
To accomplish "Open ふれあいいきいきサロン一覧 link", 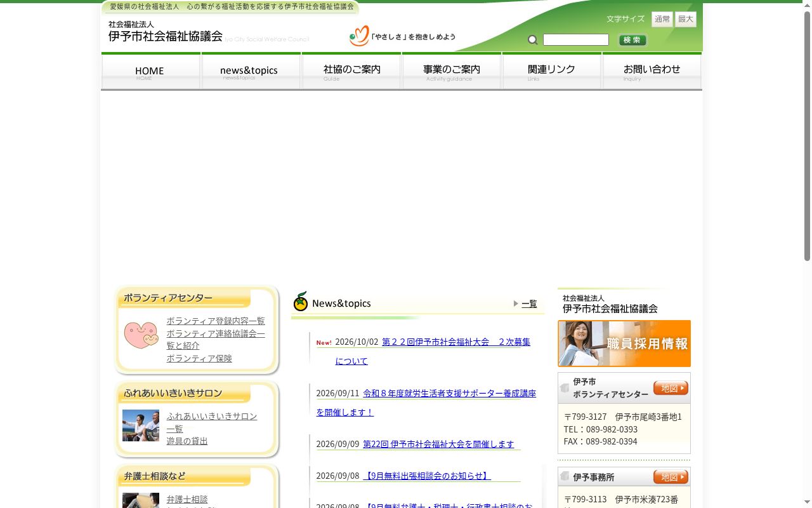I will pos(212,422).
